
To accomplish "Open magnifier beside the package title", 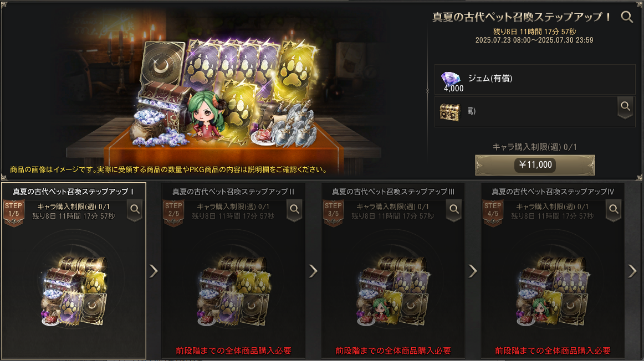I will (627, 17).
